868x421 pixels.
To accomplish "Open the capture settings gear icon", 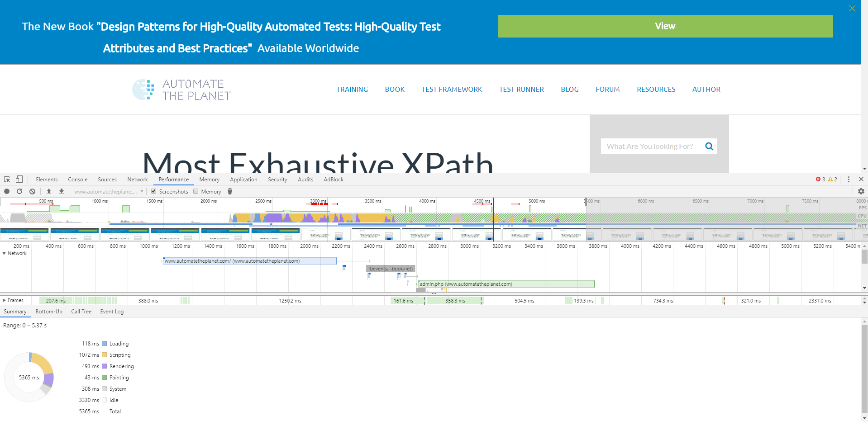I will (861, 191).
